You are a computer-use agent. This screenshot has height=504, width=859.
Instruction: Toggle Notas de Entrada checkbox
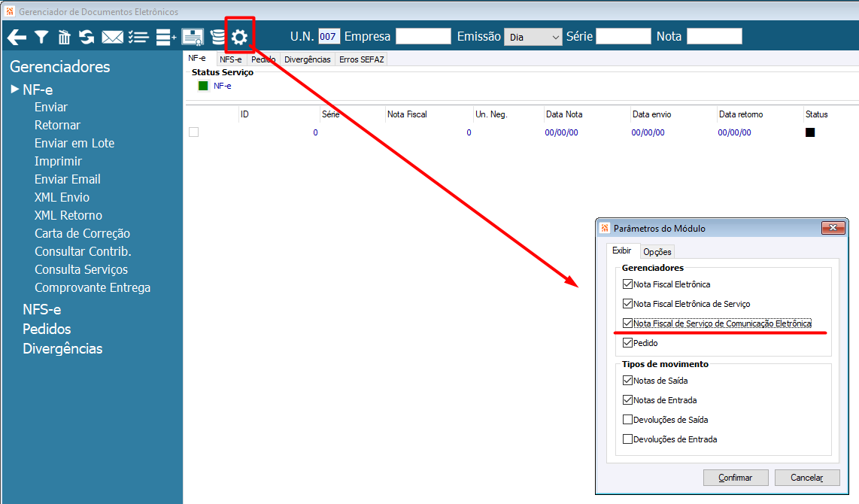pyautogui.click(x=628, y=400)
